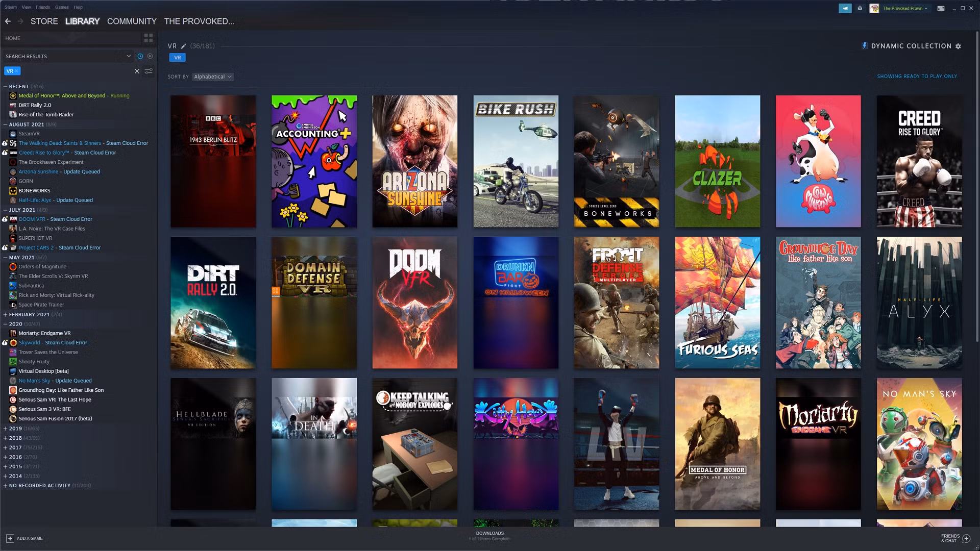Screen dimensions: 980x551
Task: Open the DOOM VFR game cover
Action: (x=415, y=303)
